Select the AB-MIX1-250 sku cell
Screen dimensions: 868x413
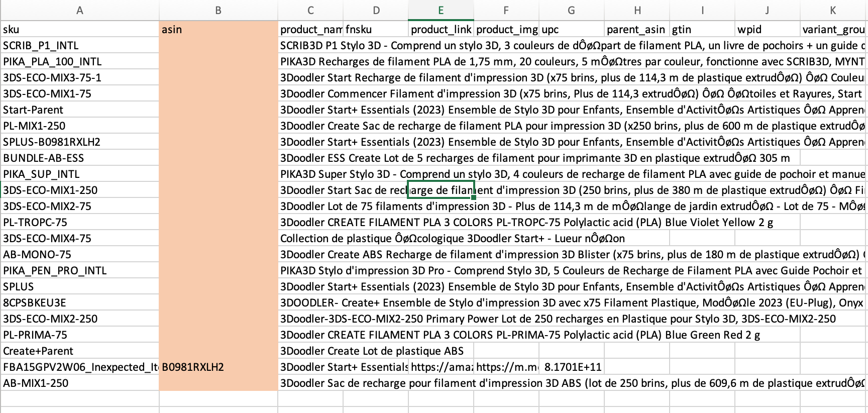79,383
